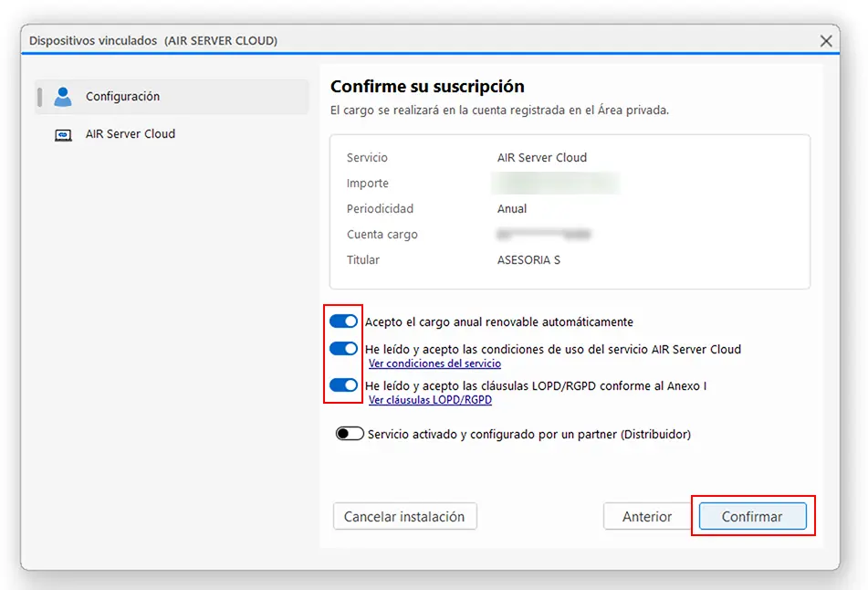Select Configuración in the sidebar
This screenshot has width=868, height=590.
172,97
